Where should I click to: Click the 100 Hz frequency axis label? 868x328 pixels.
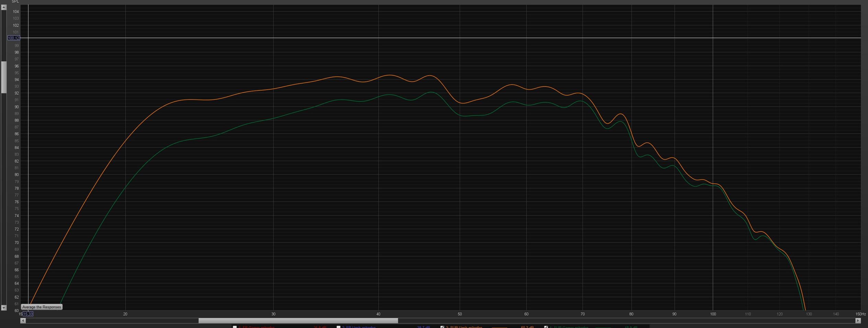(713, 314)
